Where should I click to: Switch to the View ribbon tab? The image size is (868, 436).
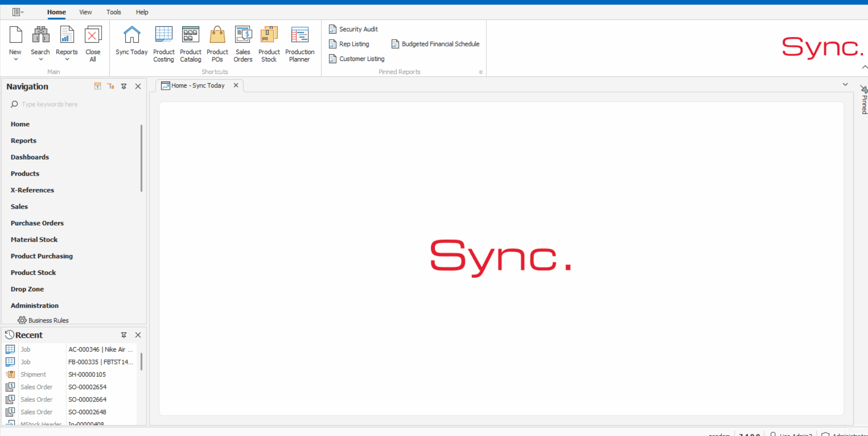[x=86, y=12]
